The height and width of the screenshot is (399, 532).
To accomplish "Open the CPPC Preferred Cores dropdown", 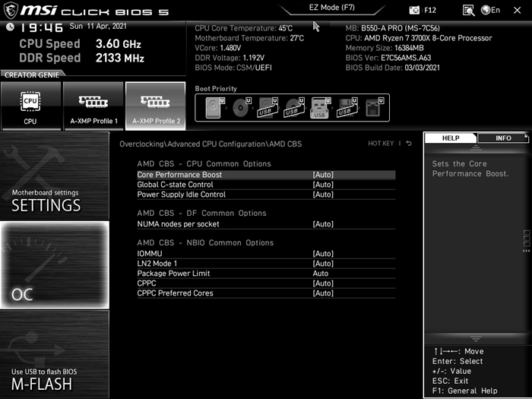I will click(x=323, y=293).
